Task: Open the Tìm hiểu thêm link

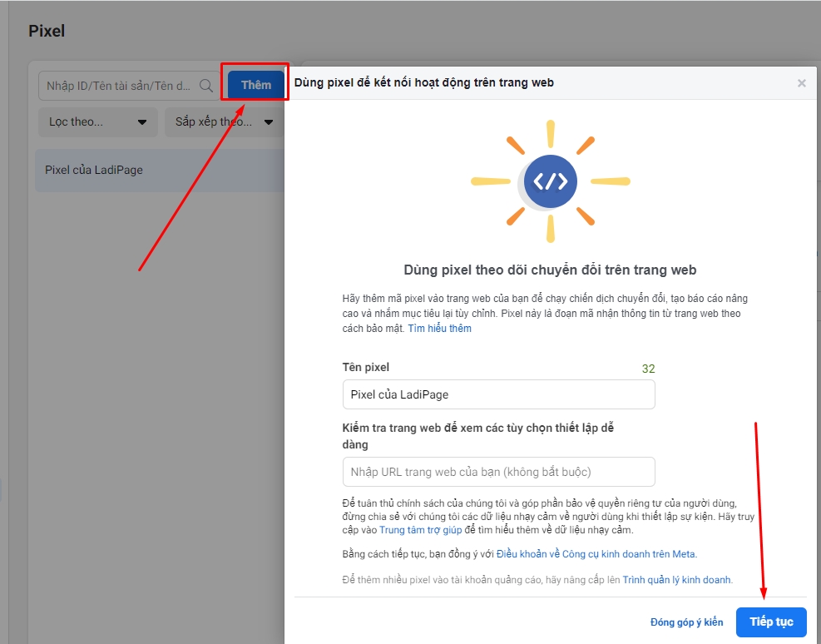Action: 439,329
